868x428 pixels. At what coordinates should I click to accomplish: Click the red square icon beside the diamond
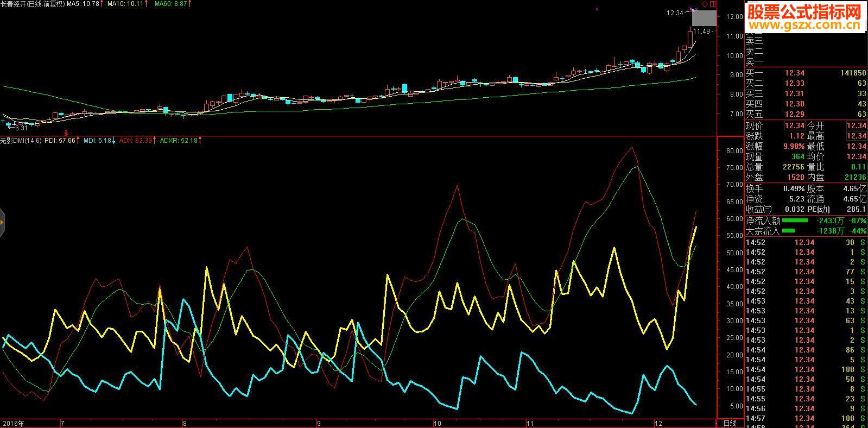coord(713,4)
